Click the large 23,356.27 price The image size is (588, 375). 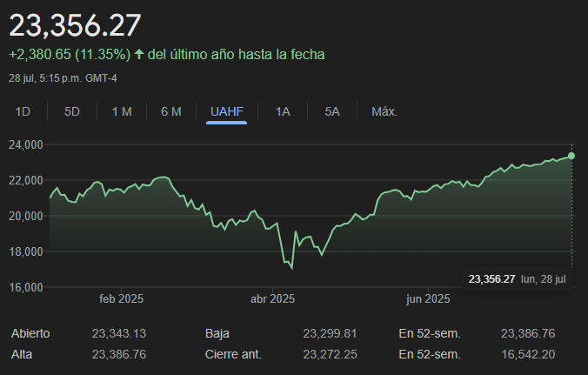pos(75,25)
